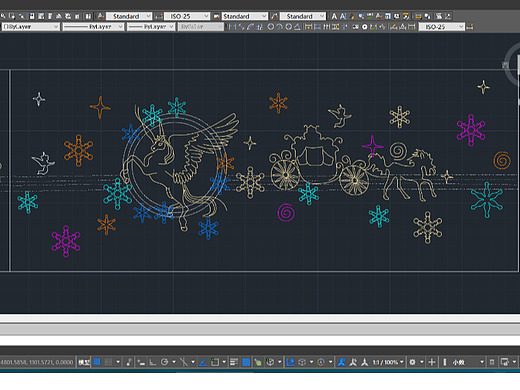
Task: Toggle object snap tracking in status bar
Action: tap(203, 362)
